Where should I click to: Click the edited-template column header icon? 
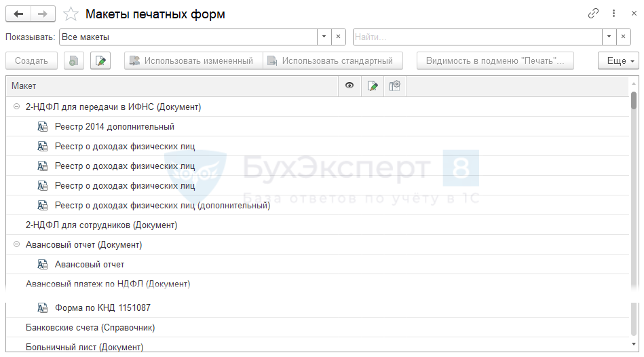372,86
